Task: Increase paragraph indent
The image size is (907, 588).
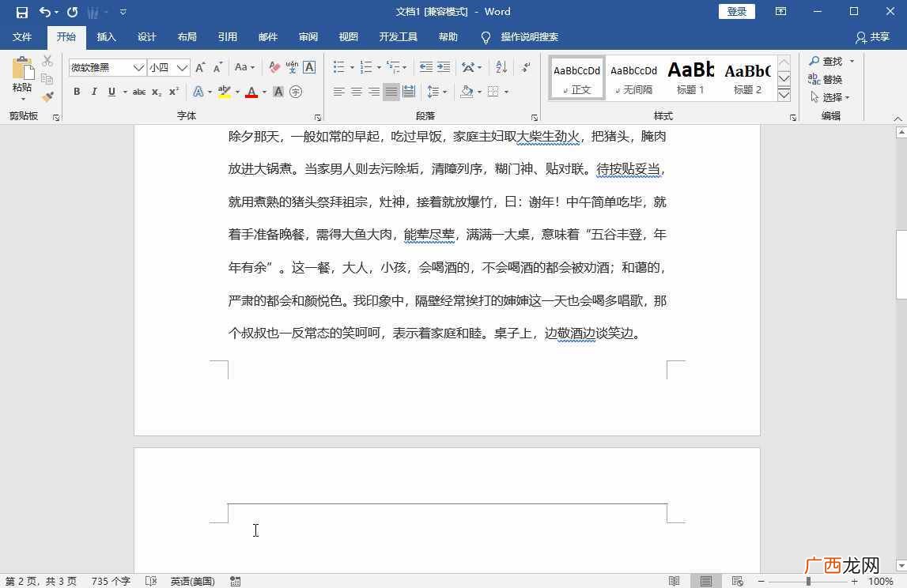Action: click(444, 68)
